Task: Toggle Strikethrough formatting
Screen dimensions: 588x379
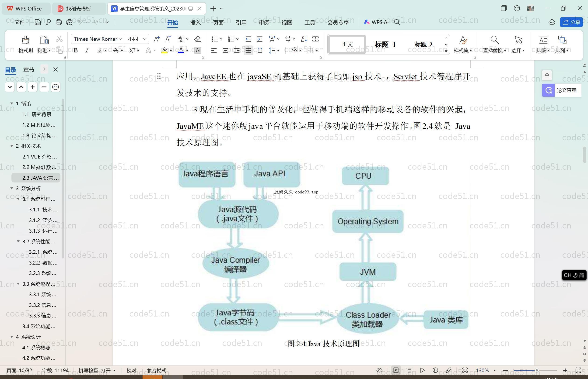Action: click(115, 50)
